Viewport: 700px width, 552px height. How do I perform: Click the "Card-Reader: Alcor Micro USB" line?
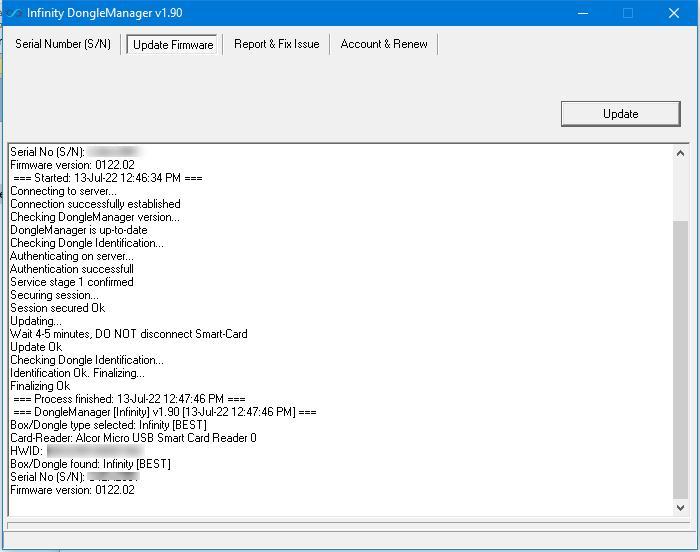(133, 438)
